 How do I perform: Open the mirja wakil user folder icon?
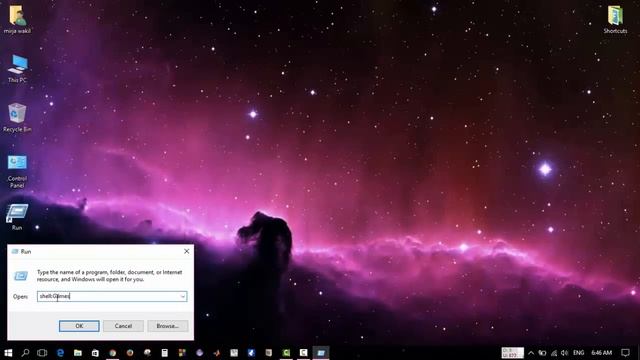[x=17, y=19]
